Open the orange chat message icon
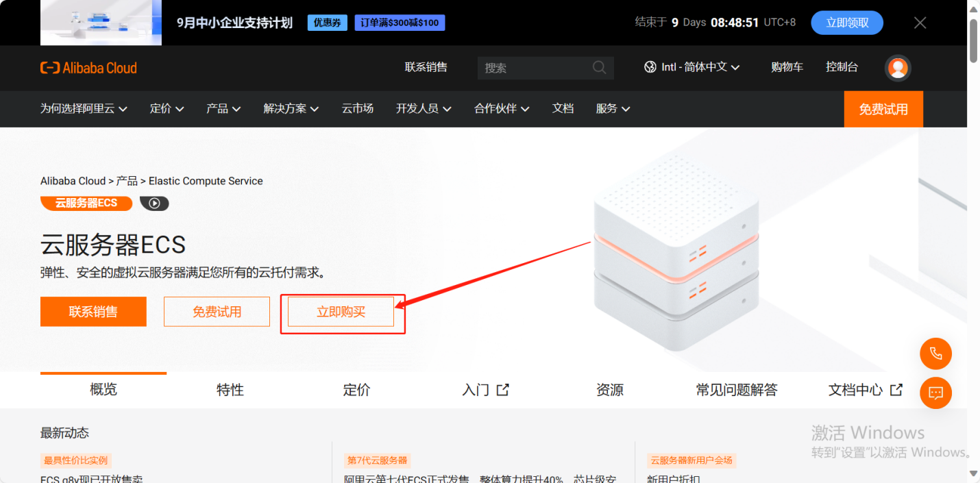 coord(935,393)
